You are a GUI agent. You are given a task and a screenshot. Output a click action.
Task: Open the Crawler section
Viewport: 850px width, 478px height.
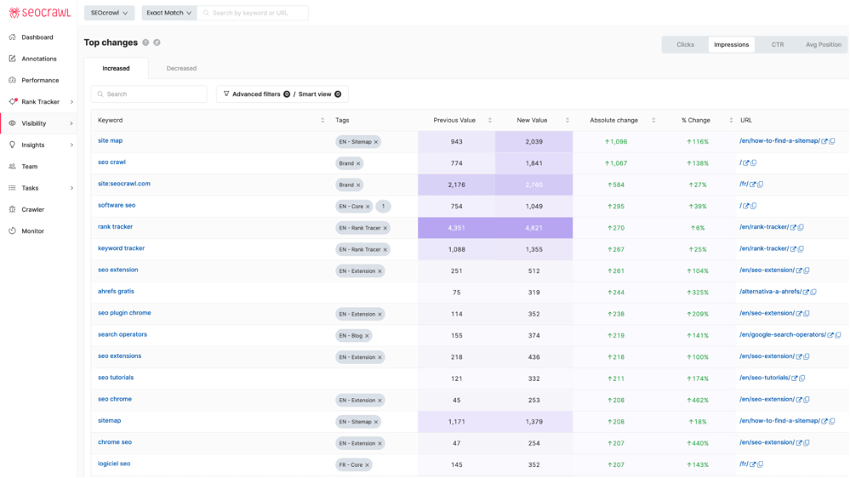point(33,209)
